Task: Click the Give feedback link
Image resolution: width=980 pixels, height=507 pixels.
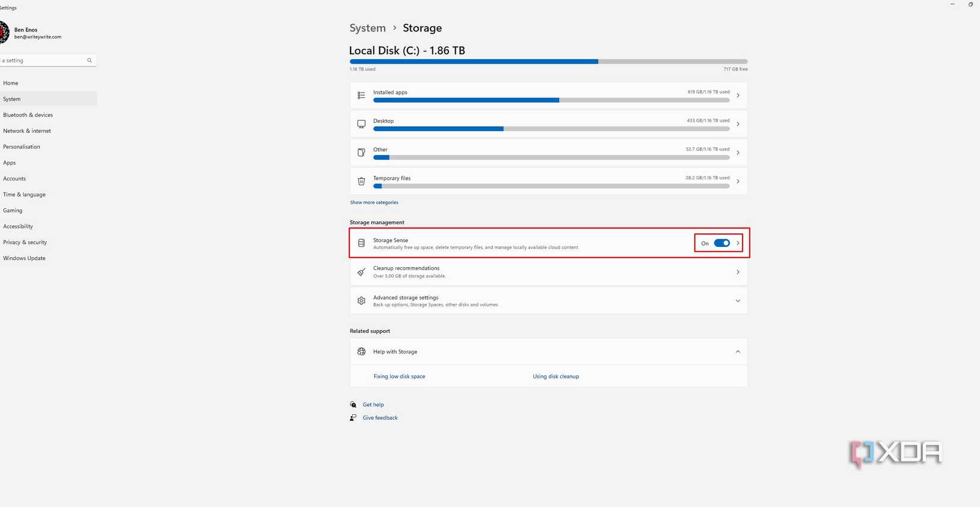Action: (380, 418)
